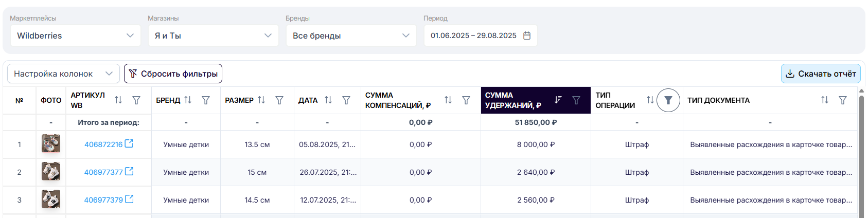Sort the Дата column
The height and width of the screenshot is (218, 868).
point(328,100)
